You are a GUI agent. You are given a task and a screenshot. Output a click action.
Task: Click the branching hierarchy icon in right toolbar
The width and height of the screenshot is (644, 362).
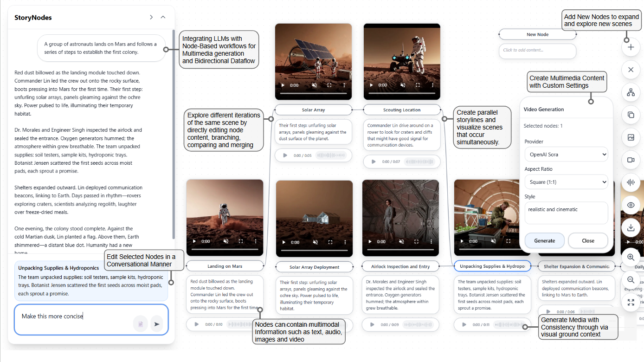pyautogui.click(x=631, y=92)
